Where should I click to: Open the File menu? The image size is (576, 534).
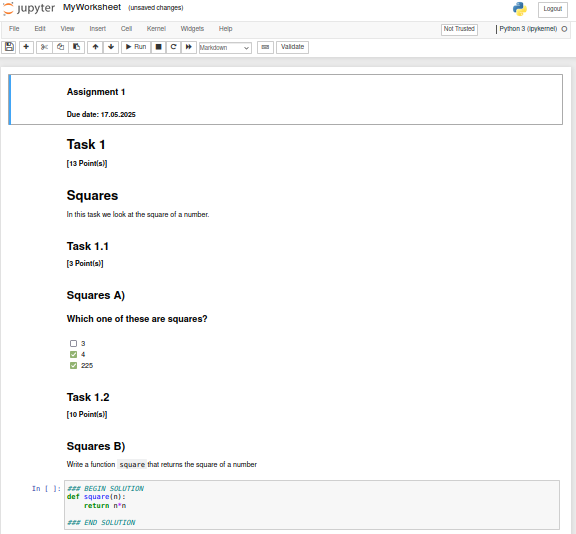point(14,29)
